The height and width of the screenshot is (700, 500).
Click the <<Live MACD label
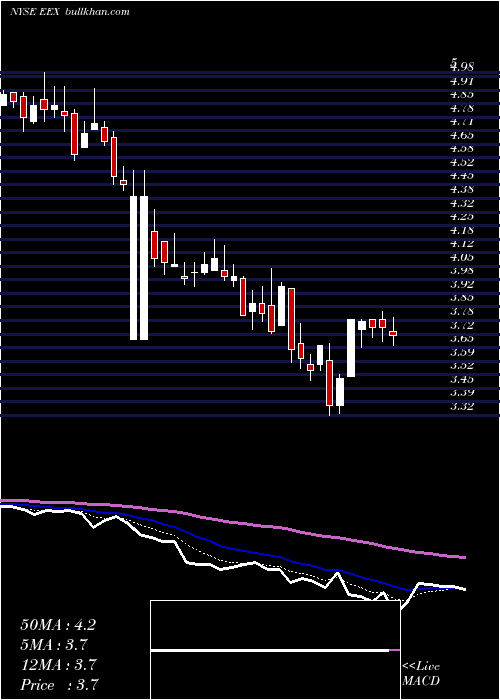421,674
